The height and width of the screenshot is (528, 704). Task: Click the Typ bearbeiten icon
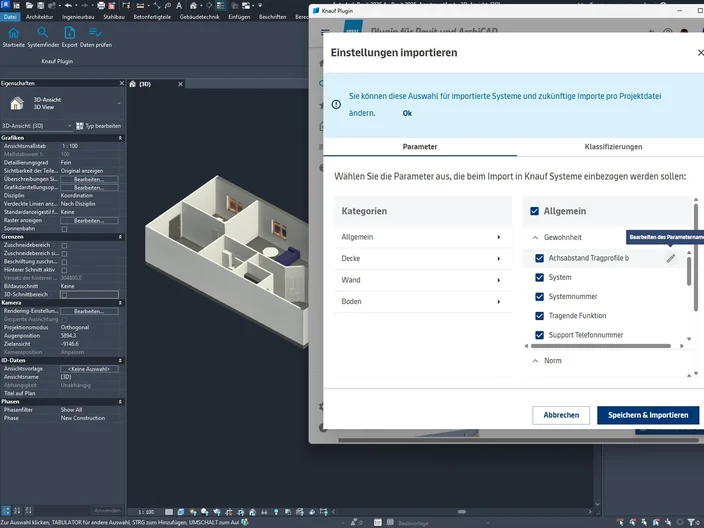pyautogui.click(x=79, y=126)
